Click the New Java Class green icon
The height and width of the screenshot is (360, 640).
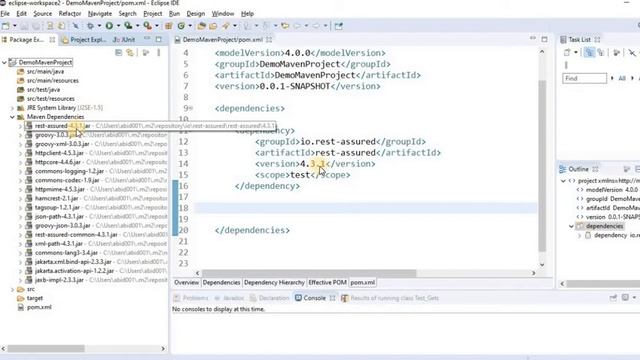181,26
